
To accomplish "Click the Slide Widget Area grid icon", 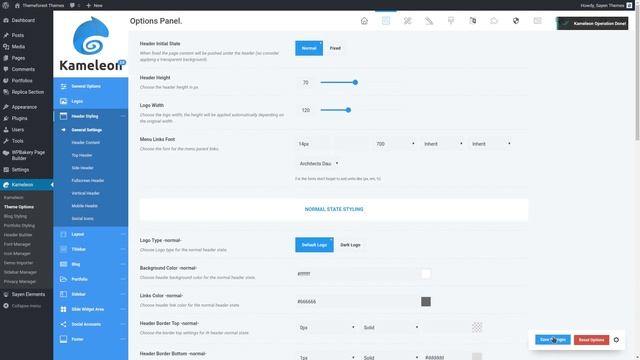I will pos(63,309).
